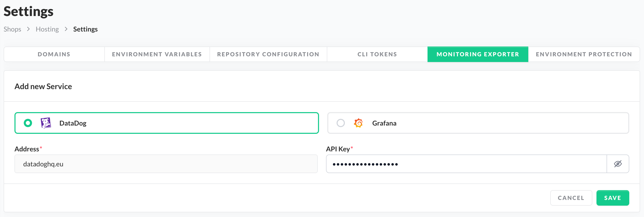
Task: Choose the Grafana service card label
Action: coord(384,123)
